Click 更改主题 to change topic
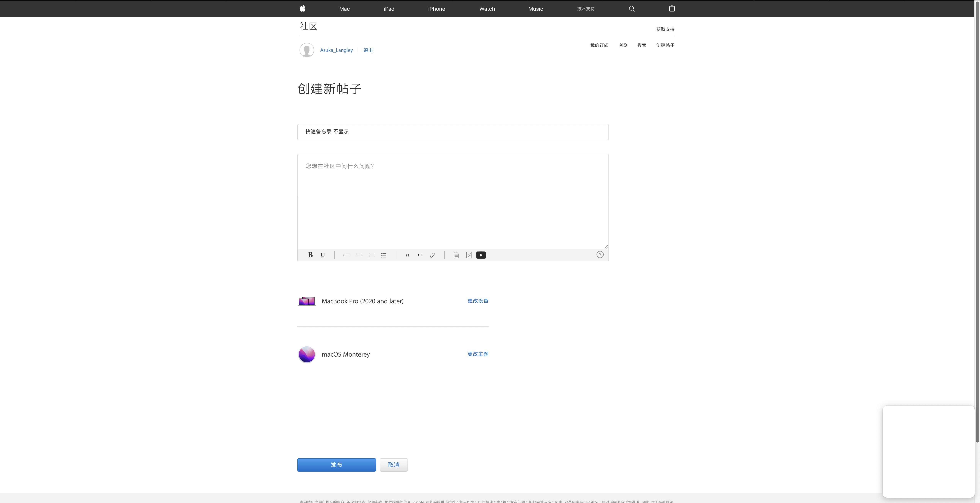Viewport: 980px width, 503px height. (x=478, y=354)
